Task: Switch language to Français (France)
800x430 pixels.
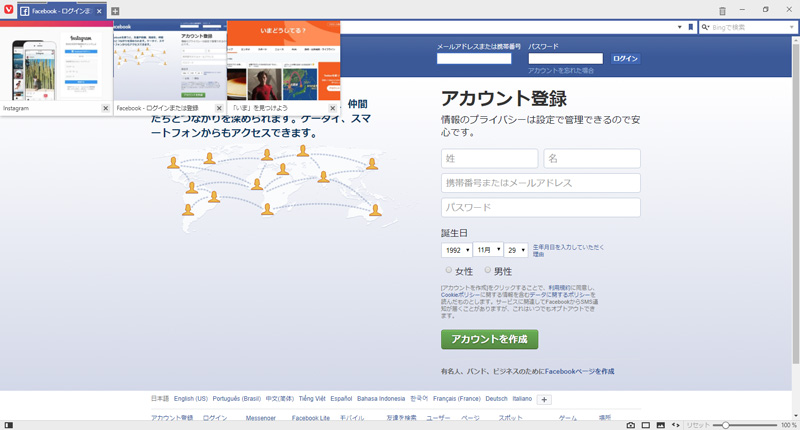Action: click(x=457, y=399)
